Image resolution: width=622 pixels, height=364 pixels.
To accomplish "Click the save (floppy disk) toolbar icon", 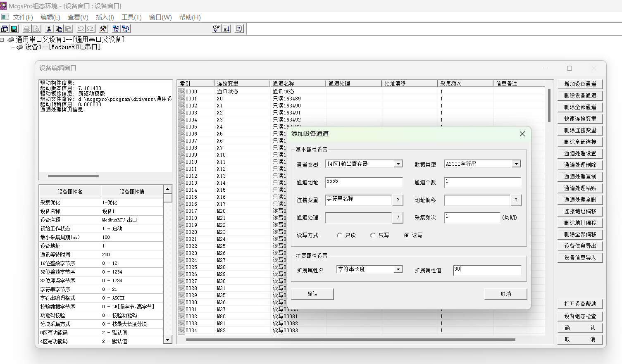I will point(14,29).
